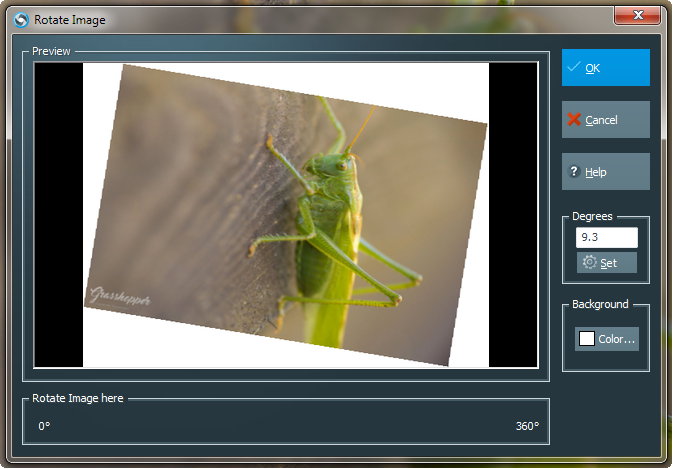Image resolution: width=673 pixels, height=469 pixels.
Task: Confirm rotation with the OK button
Action: (x=605, y=68)
